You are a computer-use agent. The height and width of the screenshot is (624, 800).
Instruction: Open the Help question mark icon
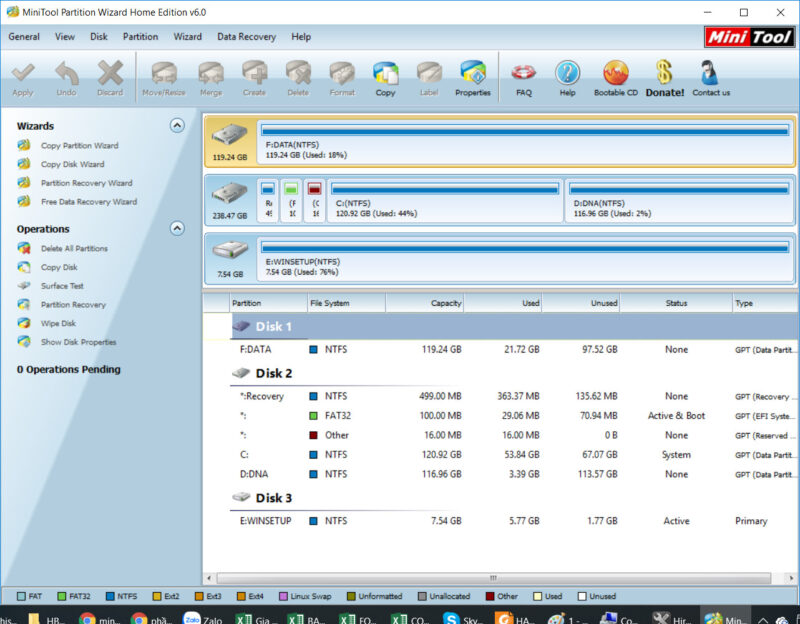[x=567, y=77]
